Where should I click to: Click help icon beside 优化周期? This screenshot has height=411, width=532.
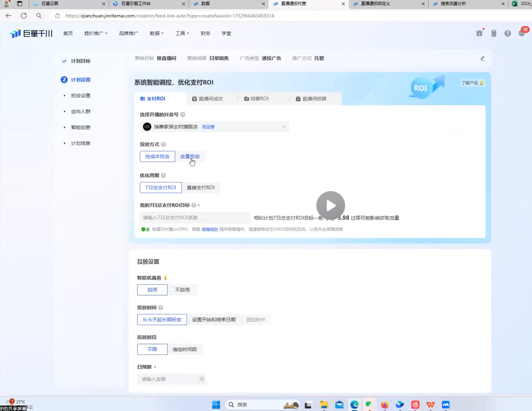click(163, 176)
